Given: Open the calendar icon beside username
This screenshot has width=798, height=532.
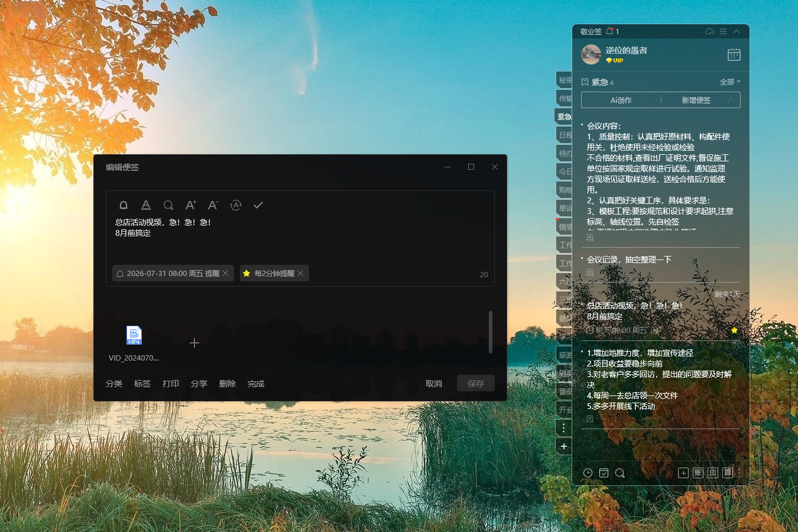Looking at the screenshot, I should (734, 54).
